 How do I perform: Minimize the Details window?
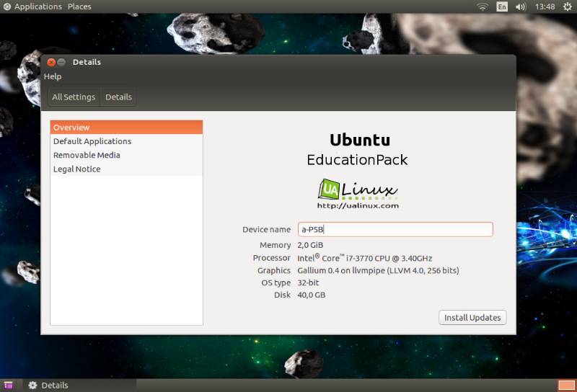coord(61,62)
